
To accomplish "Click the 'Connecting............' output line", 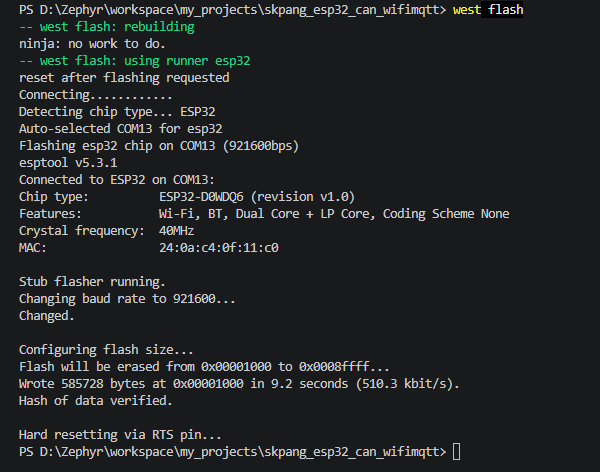I will click(x=96, y=95).
